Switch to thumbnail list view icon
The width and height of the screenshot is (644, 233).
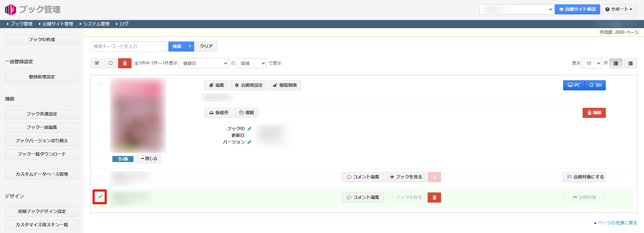point(616,63)
